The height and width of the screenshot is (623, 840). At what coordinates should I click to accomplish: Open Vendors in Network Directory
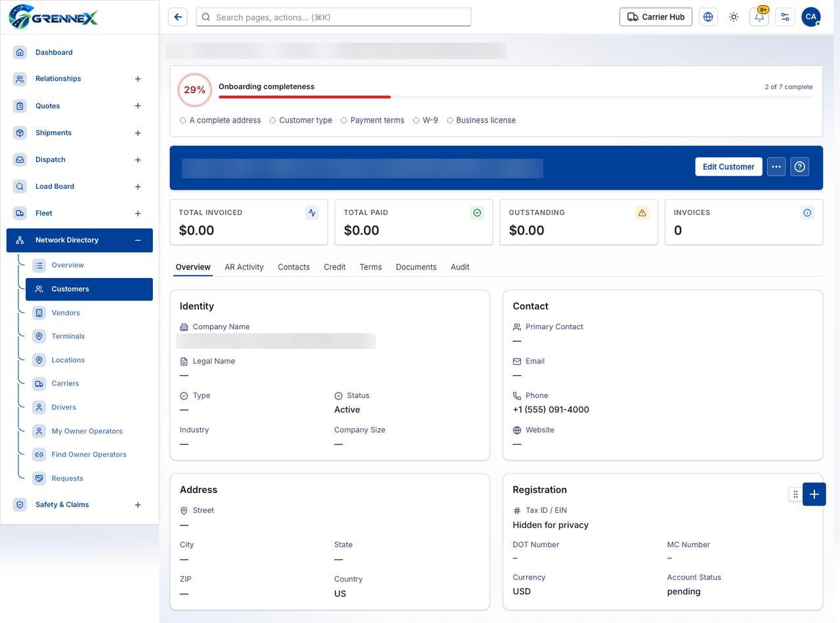coord(89,313)
